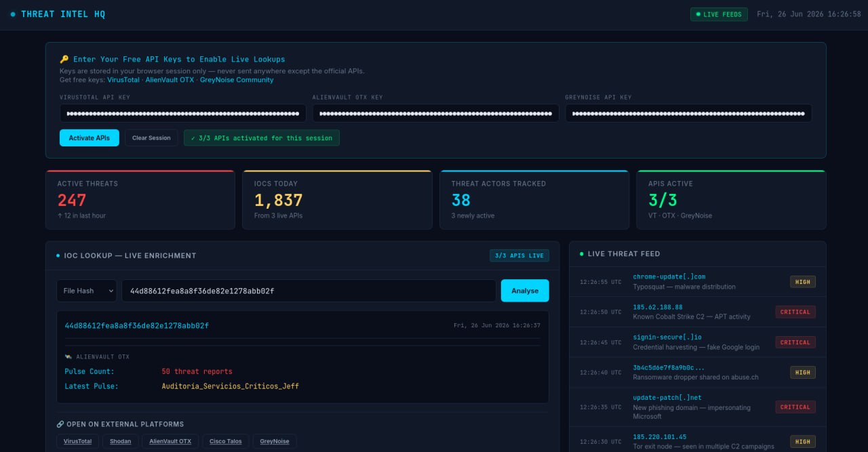Screen dimensions: 868x452
Task: Focus the VirusTotal API key field
Action: click(183, 113)
